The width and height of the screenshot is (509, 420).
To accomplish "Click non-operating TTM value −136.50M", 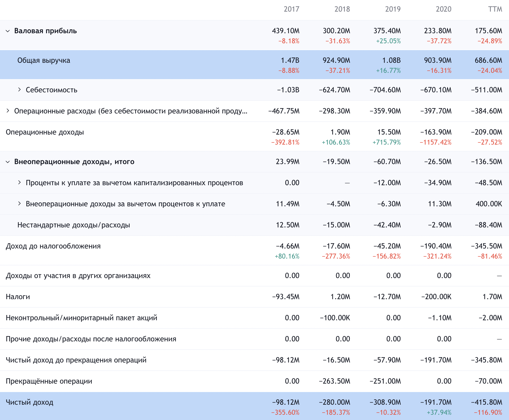I will [487, 162].
